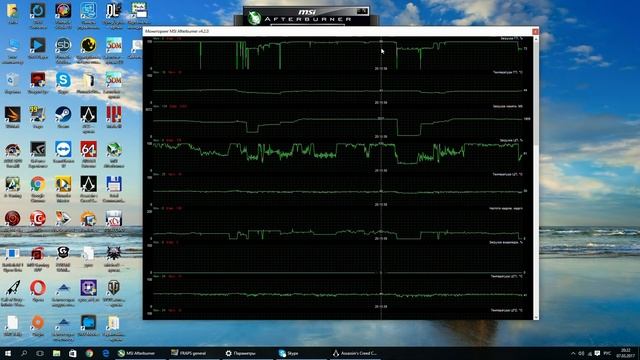This screenshot has width=640, height=360.
Task: Open Microsoft Store on the taskbar
Action: pyautogui.click(x=73, y=353)
